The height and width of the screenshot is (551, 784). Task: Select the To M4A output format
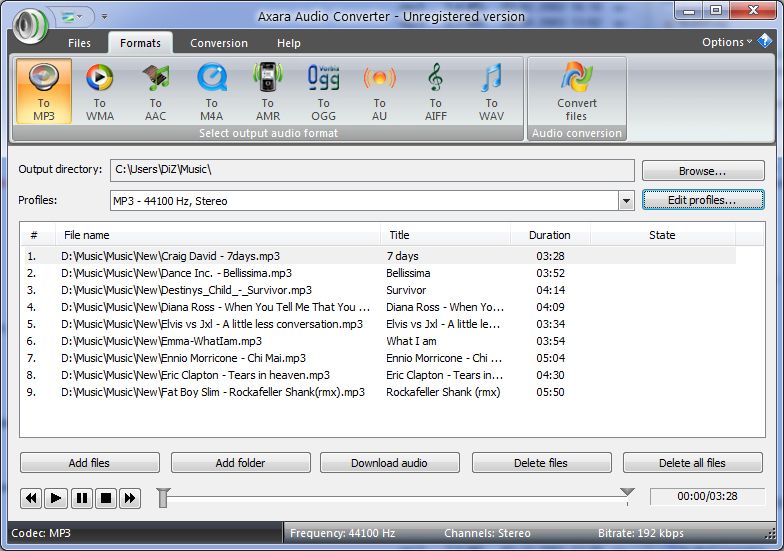coord(212,91)
